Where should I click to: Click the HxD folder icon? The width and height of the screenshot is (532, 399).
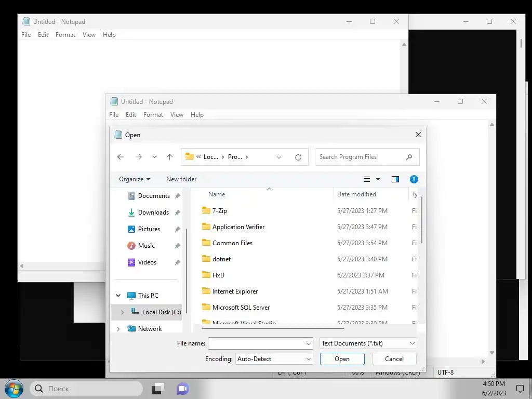tap(206, 275)
